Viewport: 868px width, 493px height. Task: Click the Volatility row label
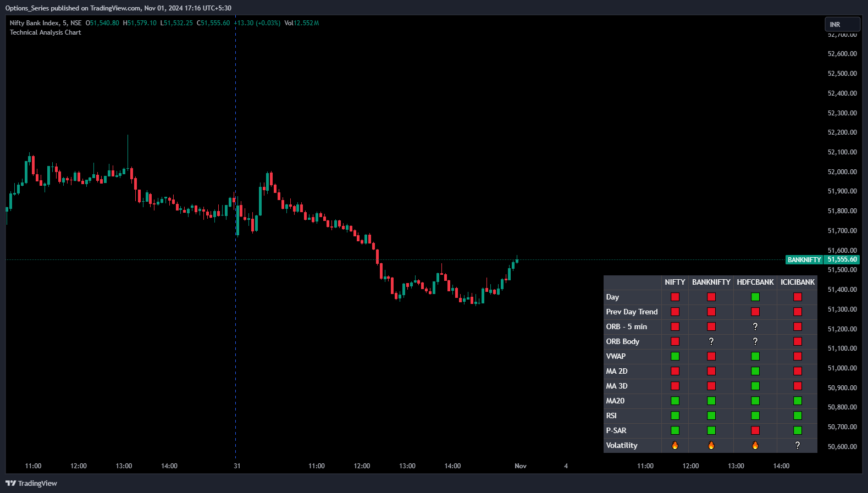(622, 445)
